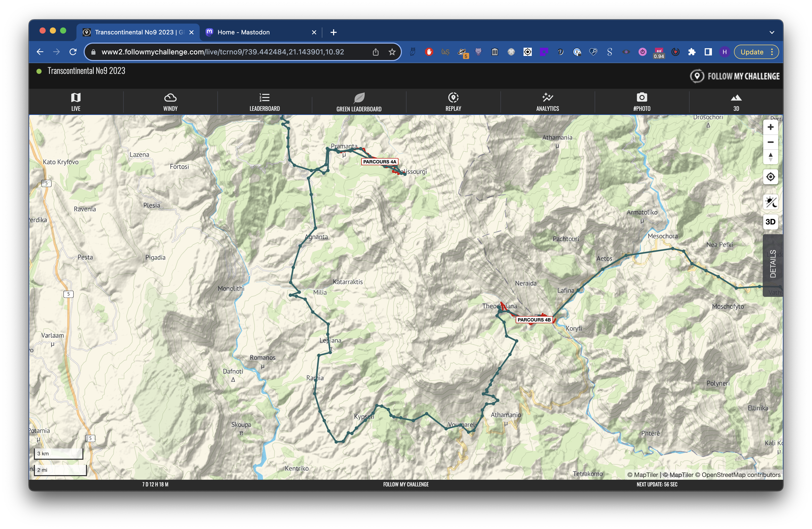Toggle the browser side panel
This screenshot has width=812, height=529.
pos(708,52)
